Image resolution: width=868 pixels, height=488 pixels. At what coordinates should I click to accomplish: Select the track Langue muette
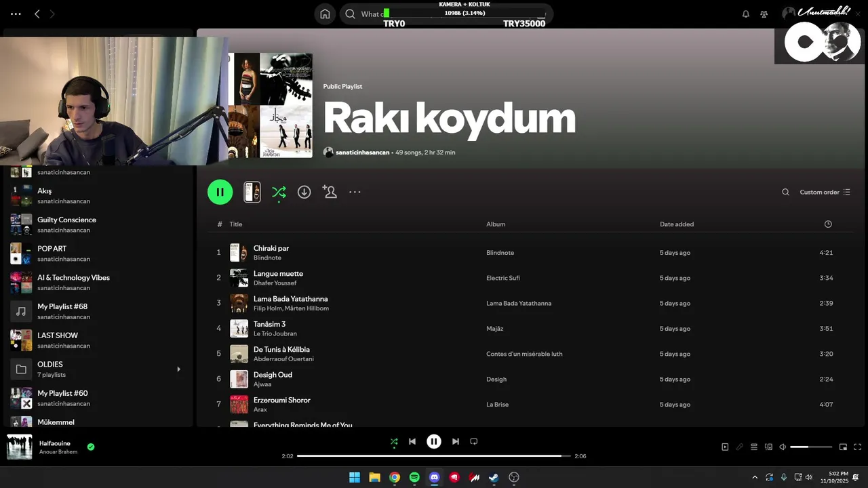pos(278,273)
